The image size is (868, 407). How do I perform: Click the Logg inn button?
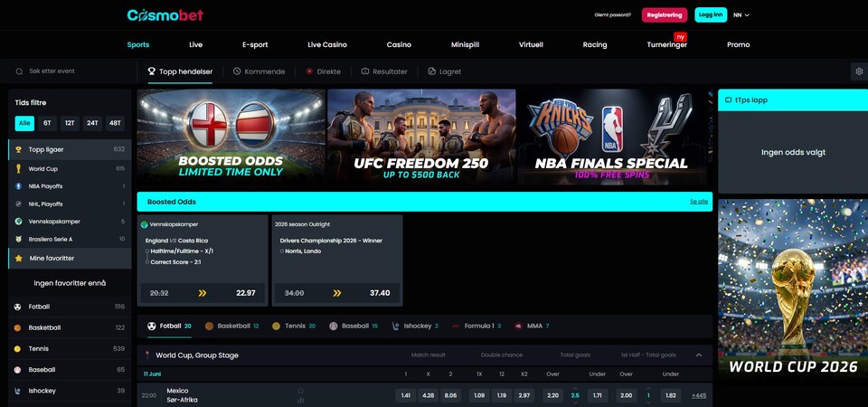point(711,15)
